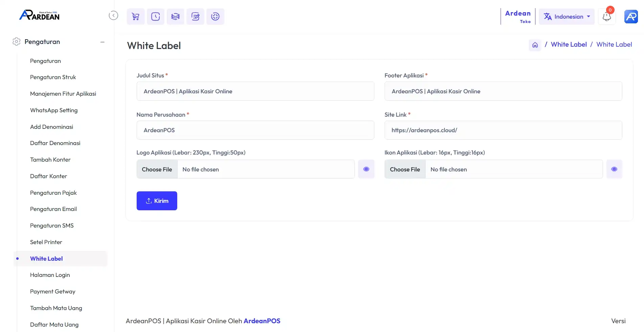Focus the Site Link input field
The height and width of the screenshot is (332, 644).
[503, 130]
